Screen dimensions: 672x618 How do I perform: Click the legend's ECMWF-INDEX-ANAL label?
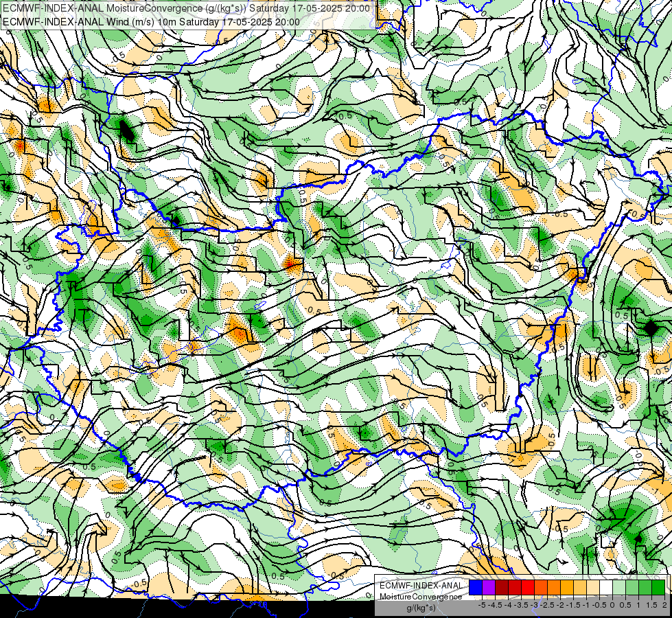pos(421,586)
